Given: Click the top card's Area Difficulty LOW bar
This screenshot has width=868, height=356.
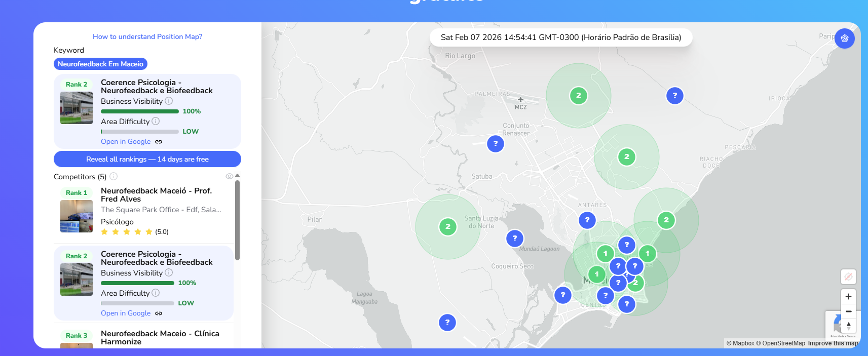Looking at the screenshot, I should click(x=140, y=132).
